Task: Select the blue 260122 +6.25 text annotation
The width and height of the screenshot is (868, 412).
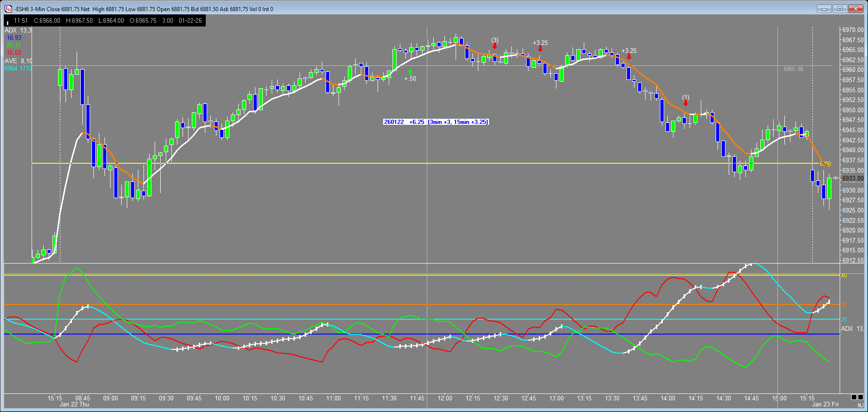Action: (436, 122)
